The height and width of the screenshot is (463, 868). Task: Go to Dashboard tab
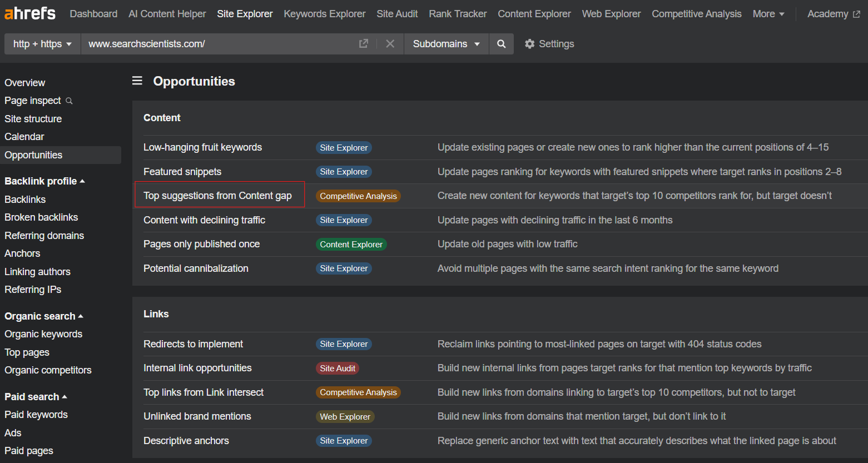[x=93, y=14]
